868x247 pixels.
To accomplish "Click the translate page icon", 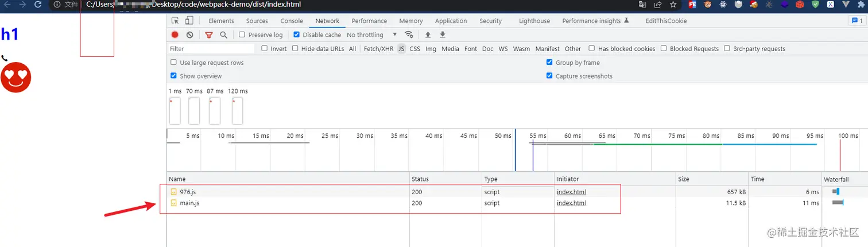I will coord(642,5).
